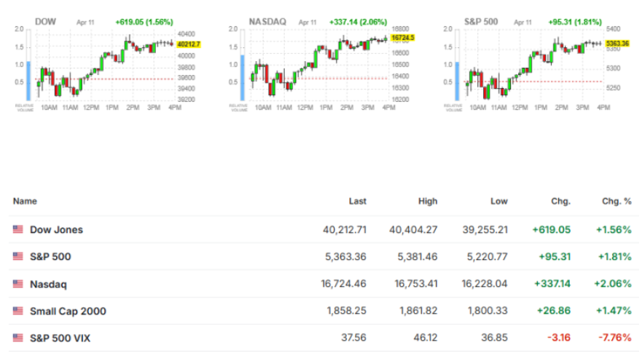642x364 pixels.
Task: Click Small Cap 2000 percent +1.47%
Action: (x=614, y=311)
